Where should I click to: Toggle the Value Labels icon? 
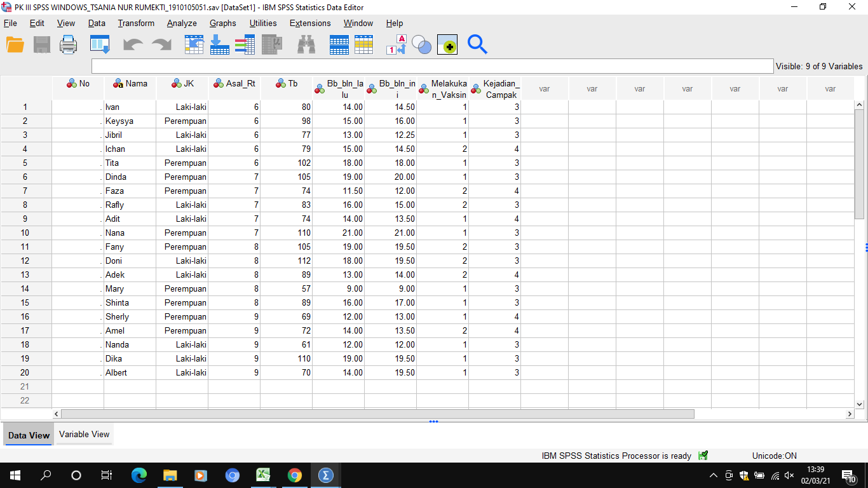[x=397, y=44]
